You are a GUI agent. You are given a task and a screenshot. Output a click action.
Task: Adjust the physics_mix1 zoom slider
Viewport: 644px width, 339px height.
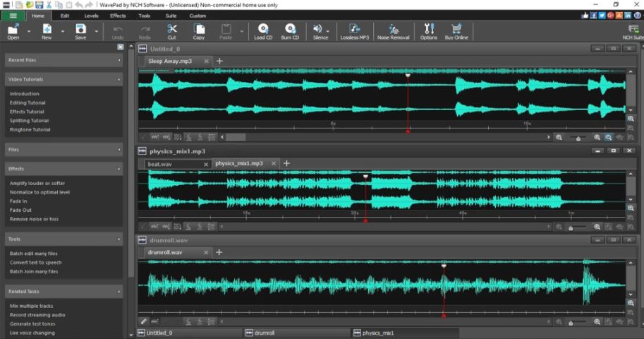pos(571,227)
